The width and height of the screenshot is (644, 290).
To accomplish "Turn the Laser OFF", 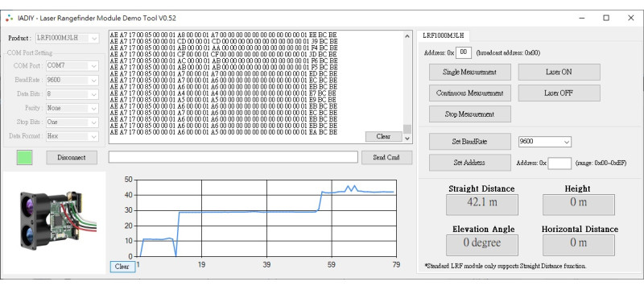I will 559,93.
